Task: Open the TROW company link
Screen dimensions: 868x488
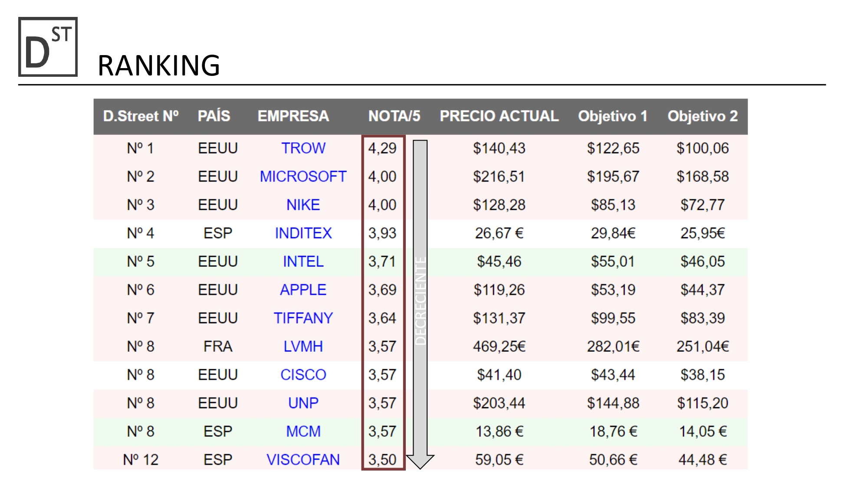Action: pos(303,148)
